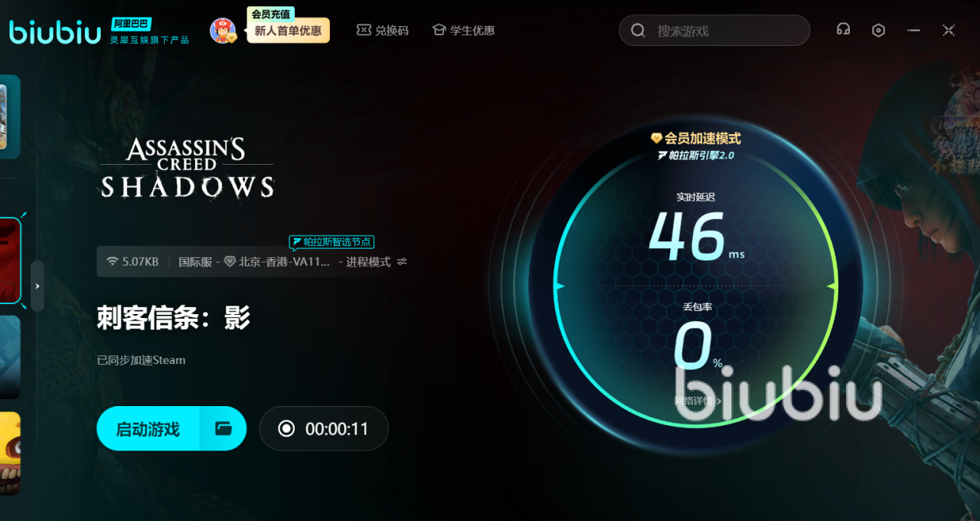Screen dimensions: 980x521
Task: Click the headset customer support icon
Action: (x=843, y=30)
